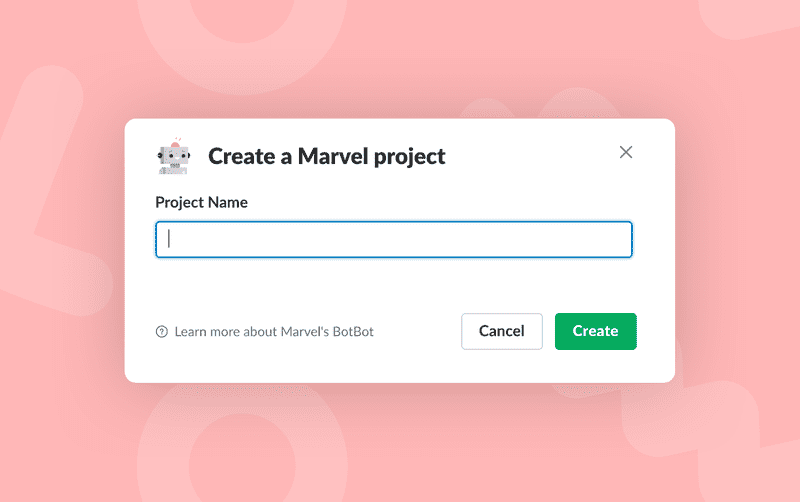The width and height of the screenshot is (800, 502).
Task: Click the circled help icon near Learn more
Action: click(162, 331)
